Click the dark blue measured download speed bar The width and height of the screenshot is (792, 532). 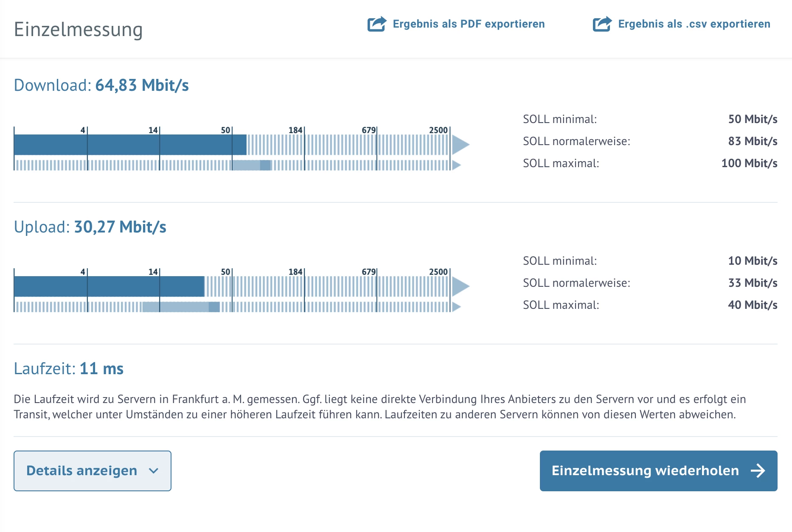pos(130,145)
